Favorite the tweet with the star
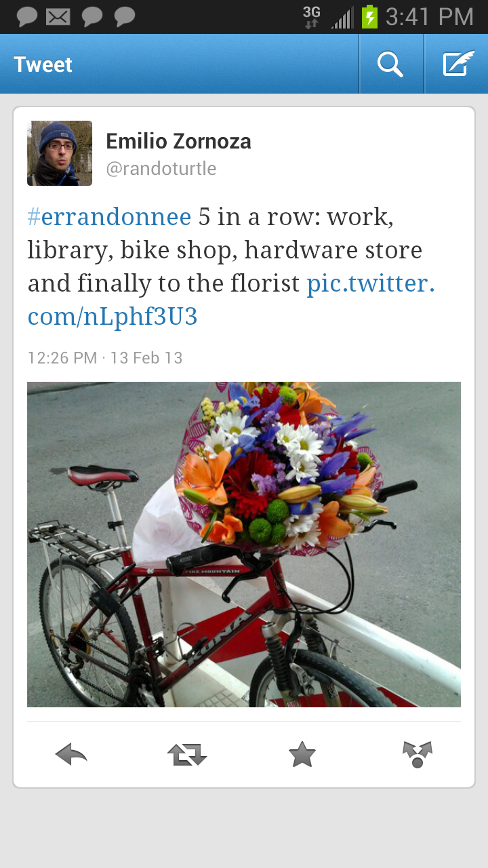This screenshot has width=488, height=868. pyautogui.click(x=302, y=754)
